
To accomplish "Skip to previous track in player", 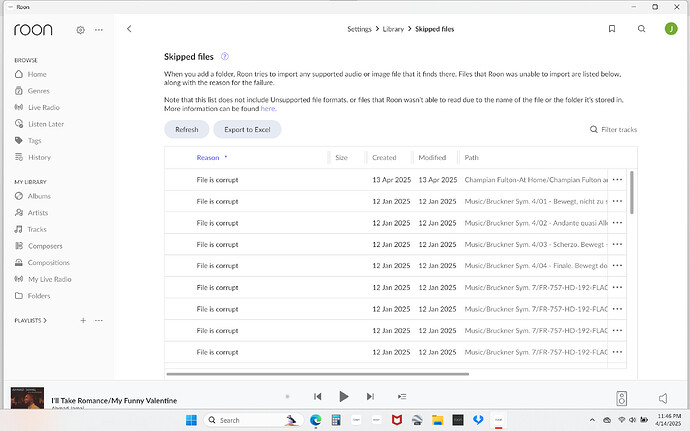I will [318, 397].
